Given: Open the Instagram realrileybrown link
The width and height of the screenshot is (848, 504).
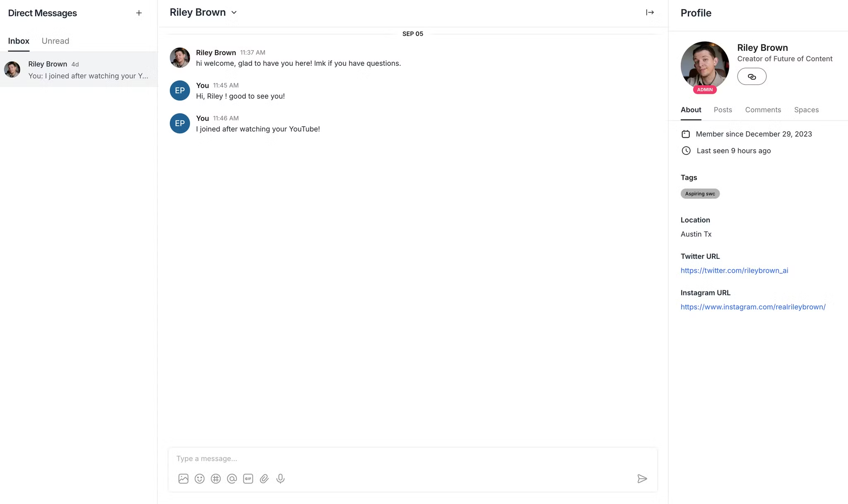Looking at the screenshot, I should point(753,307).
